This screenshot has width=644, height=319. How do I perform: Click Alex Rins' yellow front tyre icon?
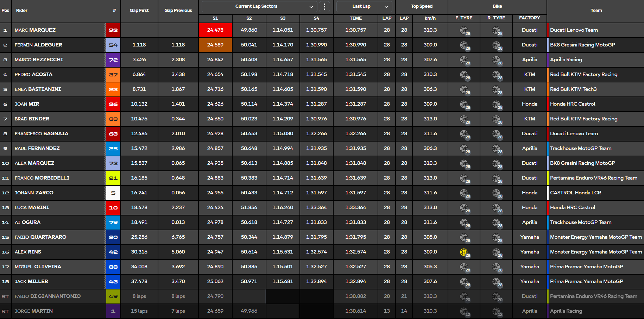(464, 252)
